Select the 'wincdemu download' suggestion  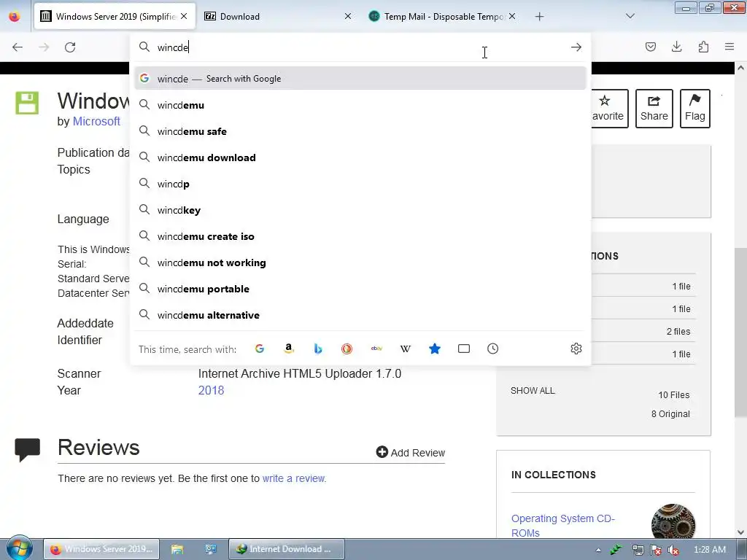click(x=360, y=157)
